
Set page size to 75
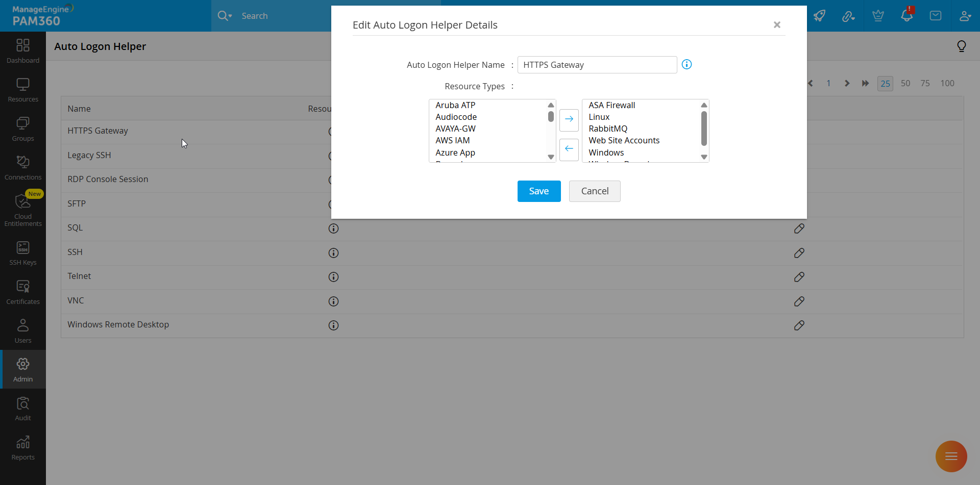tap(925, 83)
